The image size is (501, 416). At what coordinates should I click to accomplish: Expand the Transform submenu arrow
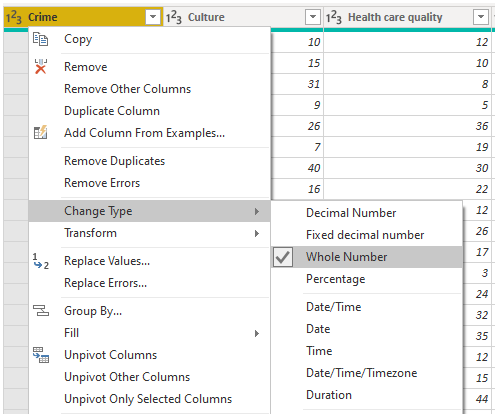[x=257, y=233]
